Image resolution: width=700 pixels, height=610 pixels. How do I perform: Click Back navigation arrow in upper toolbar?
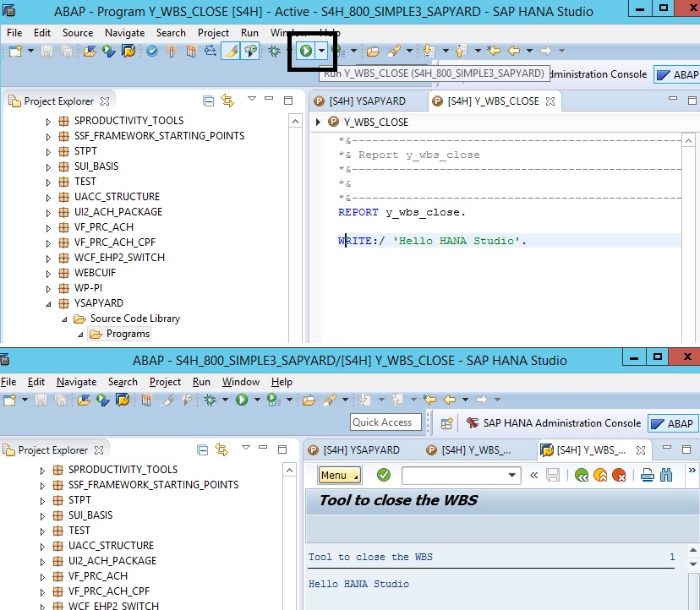click(x=514, y=51)
